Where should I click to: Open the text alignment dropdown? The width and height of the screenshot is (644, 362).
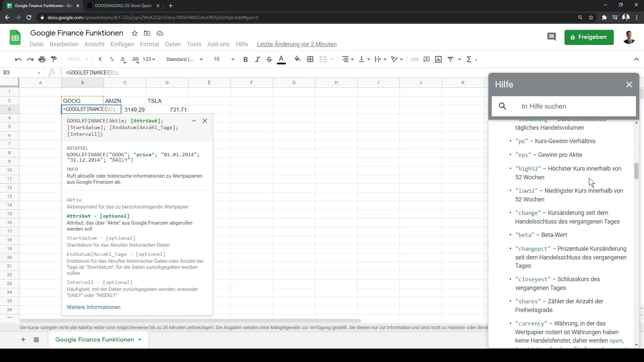coord(350,59)
